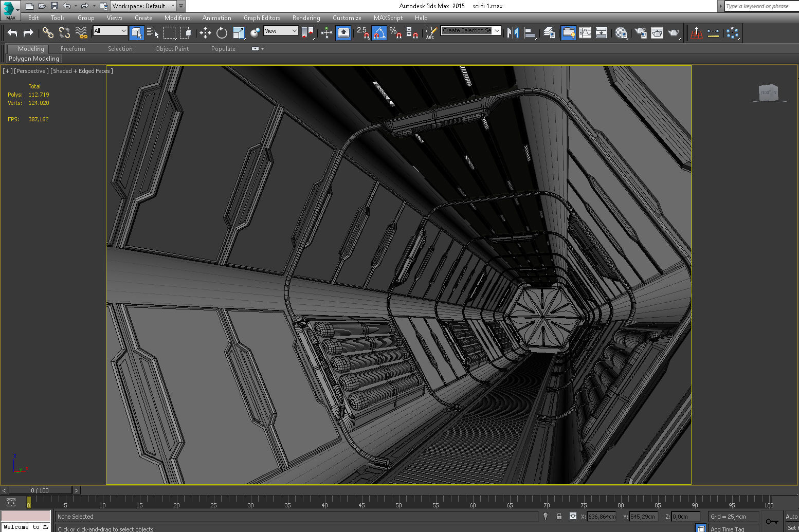Toggle Angle Snap
799x532 pixels.
[379, 33]
